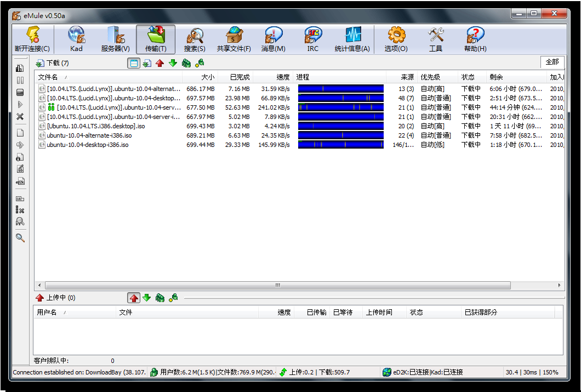Click the Disconnect (断开连接) toolbar button
The width and height of the screenshot is (581, 392).
[32, 39]
